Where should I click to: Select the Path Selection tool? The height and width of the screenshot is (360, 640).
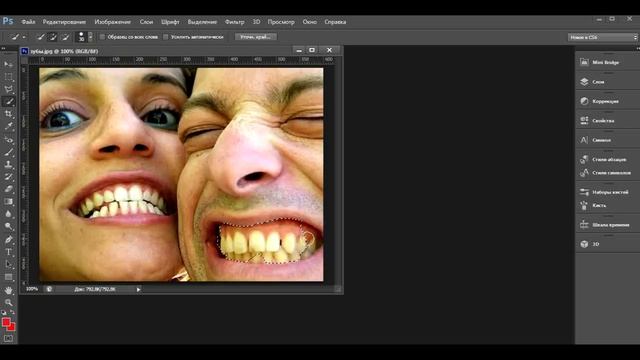[8, 264]
